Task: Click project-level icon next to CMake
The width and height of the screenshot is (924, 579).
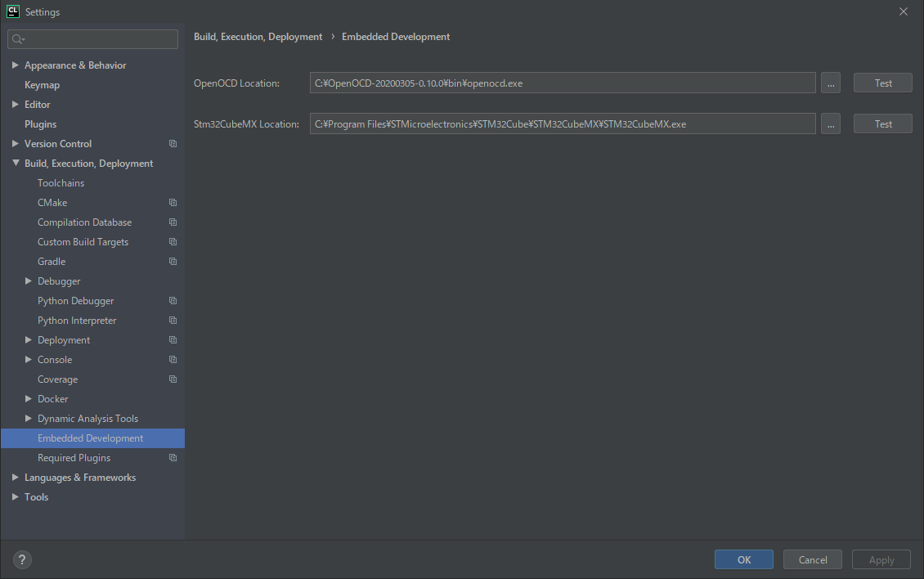Action: pos(173,202)
